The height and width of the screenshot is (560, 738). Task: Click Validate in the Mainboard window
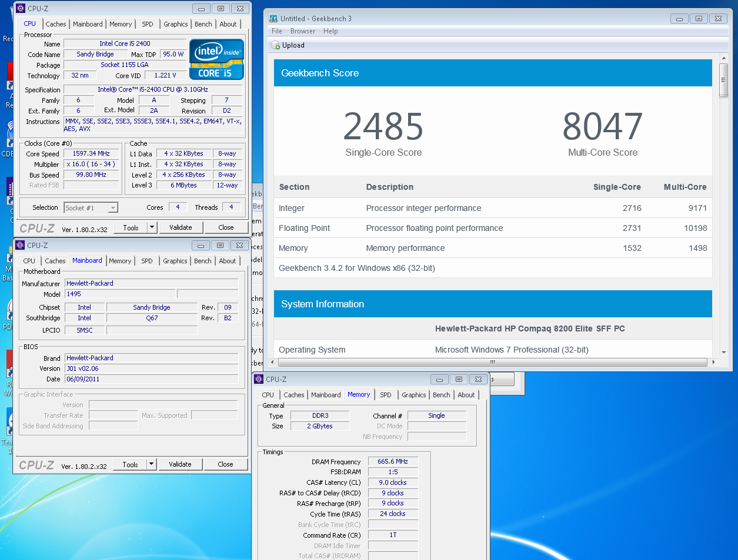(181, 464)
